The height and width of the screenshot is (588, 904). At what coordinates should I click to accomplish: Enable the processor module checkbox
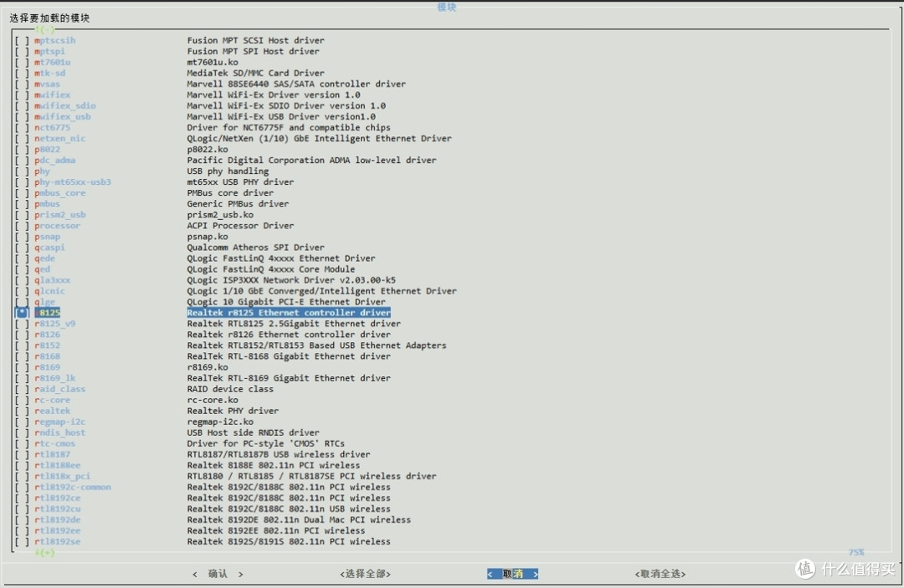[22, 226]
